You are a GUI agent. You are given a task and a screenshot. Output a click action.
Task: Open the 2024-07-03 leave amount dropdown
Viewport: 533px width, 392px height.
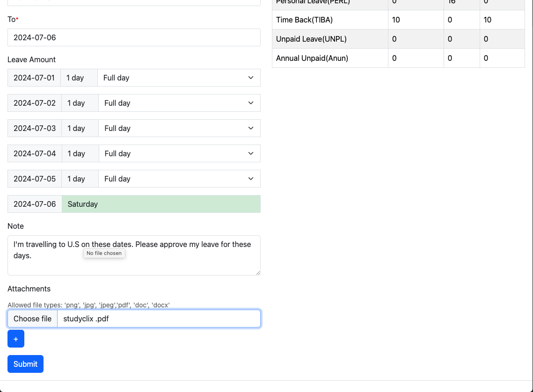coord(179,128)
